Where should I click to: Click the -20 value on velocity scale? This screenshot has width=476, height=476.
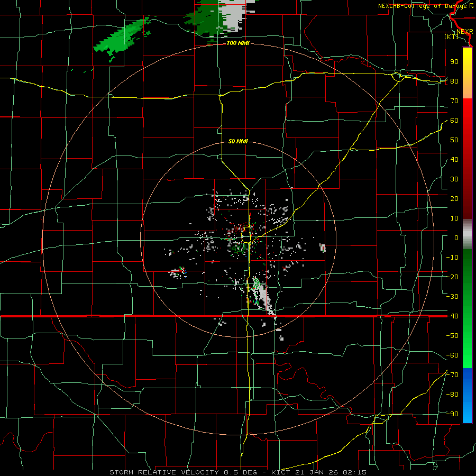[452, 277]
